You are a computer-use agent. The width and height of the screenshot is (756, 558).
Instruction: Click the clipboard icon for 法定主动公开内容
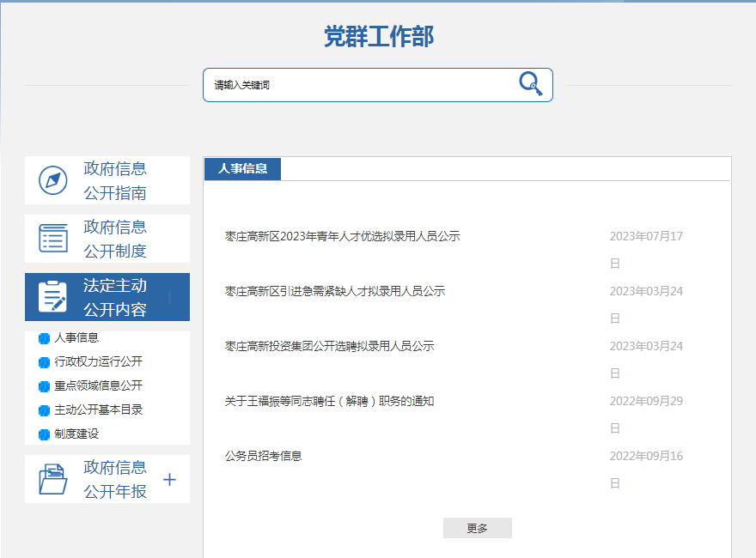[53, 297]
